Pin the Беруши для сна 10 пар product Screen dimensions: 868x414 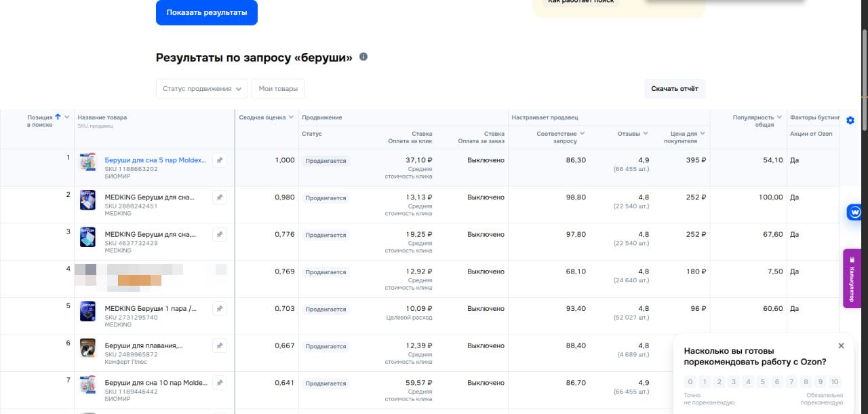pos(220,383)
